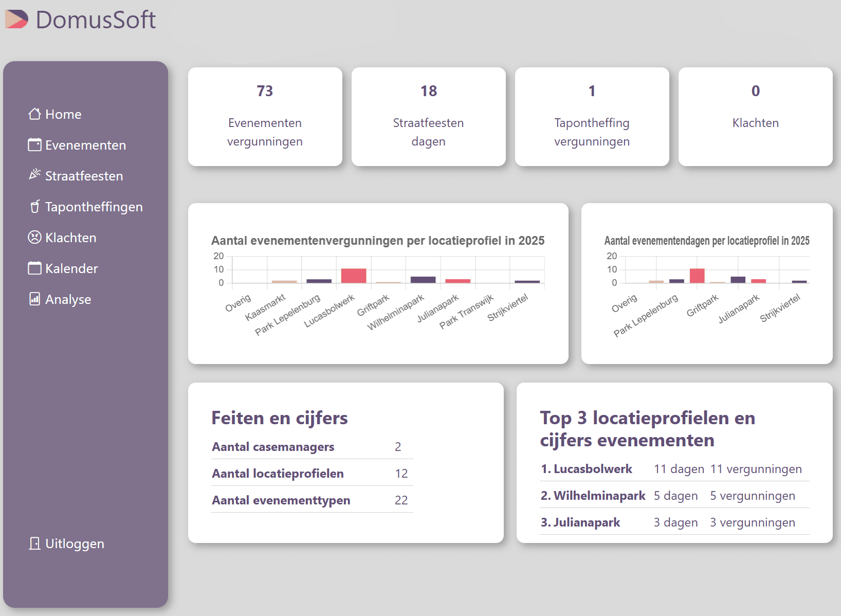Click the value 22 for evenementtypen
841x616 pixels.
point(401,500)
